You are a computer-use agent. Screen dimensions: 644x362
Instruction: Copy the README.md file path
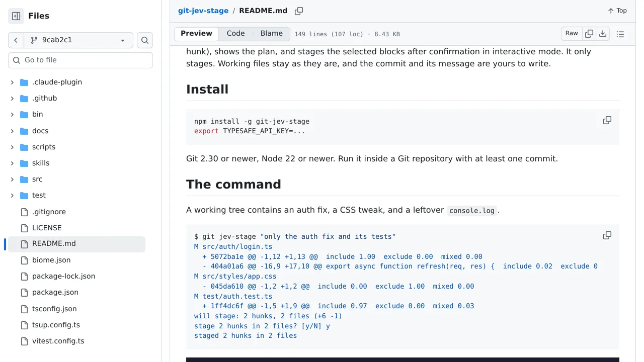coord(299,11)
